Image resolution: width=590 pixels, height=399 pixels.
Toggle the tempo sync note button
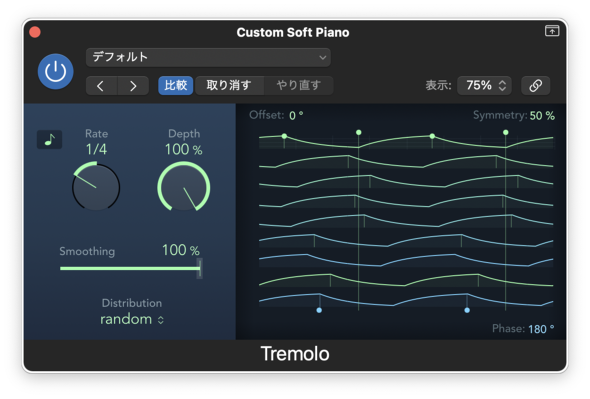tap(50, 140)
